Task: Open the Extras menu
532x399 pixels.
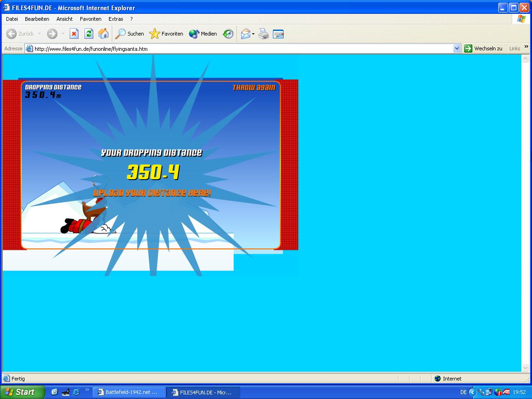Action: coord(116,19)
